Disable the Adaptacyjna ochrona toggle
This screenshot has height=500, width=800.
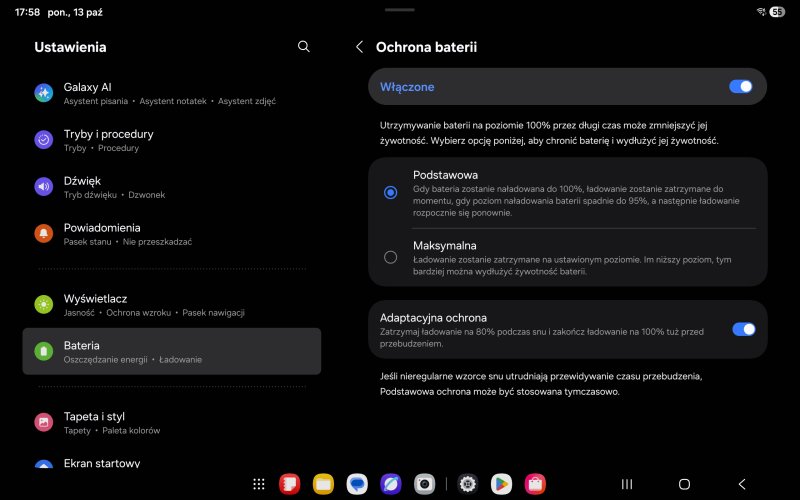[743, 329]
